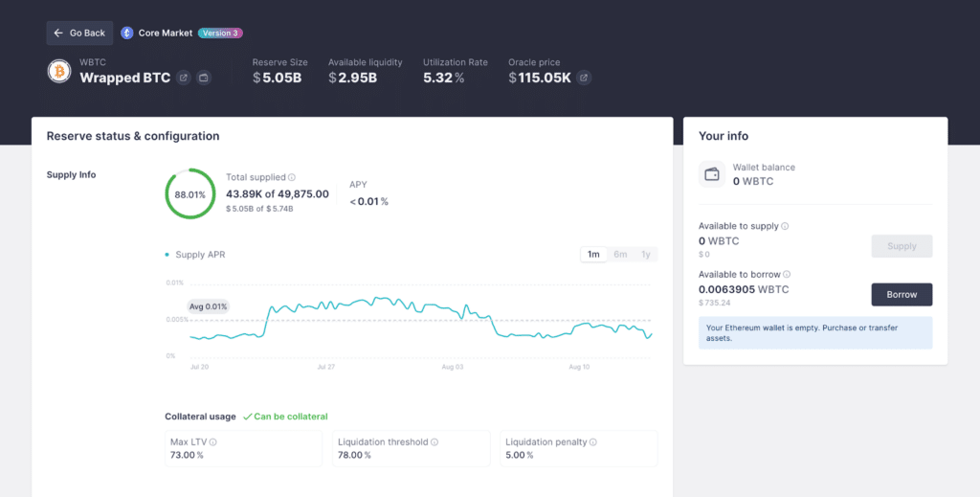Click the APY <0.01% value

tap(368, 201)
